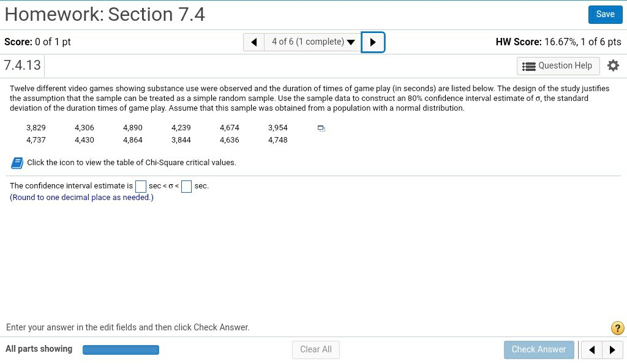Click the Chi-Square critical values link text
Image resolution: width=627 pixels, height=364 pixels.
(x=131, y=163)
